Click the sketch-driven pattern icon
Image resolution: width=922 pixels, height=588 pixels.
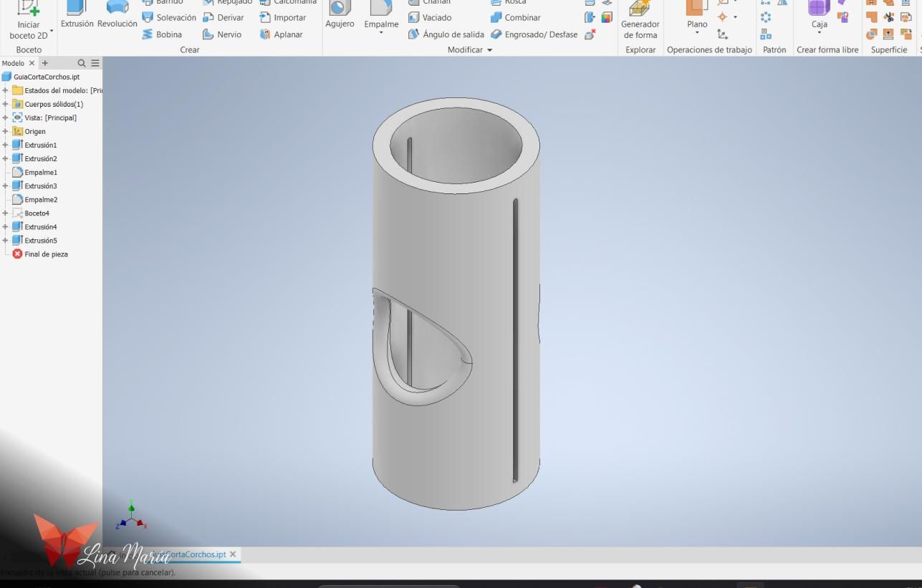(766, 34)
